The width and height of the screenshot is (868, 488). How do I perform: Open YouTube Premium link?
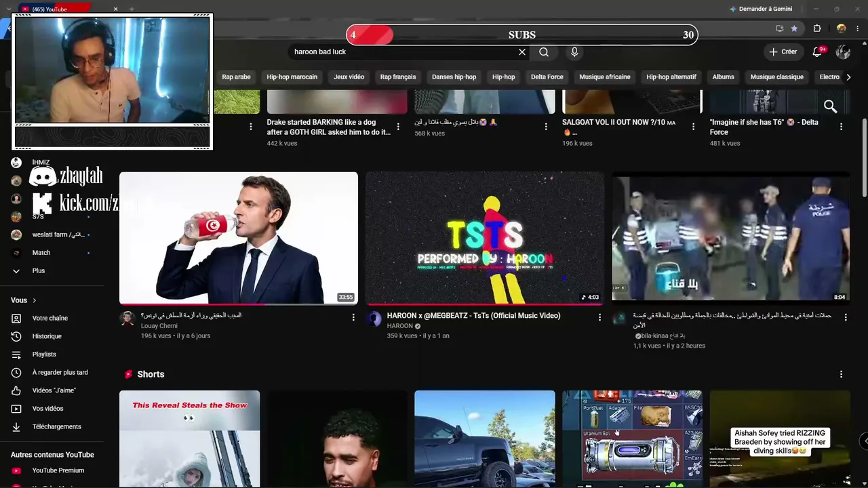pos(58,470)
